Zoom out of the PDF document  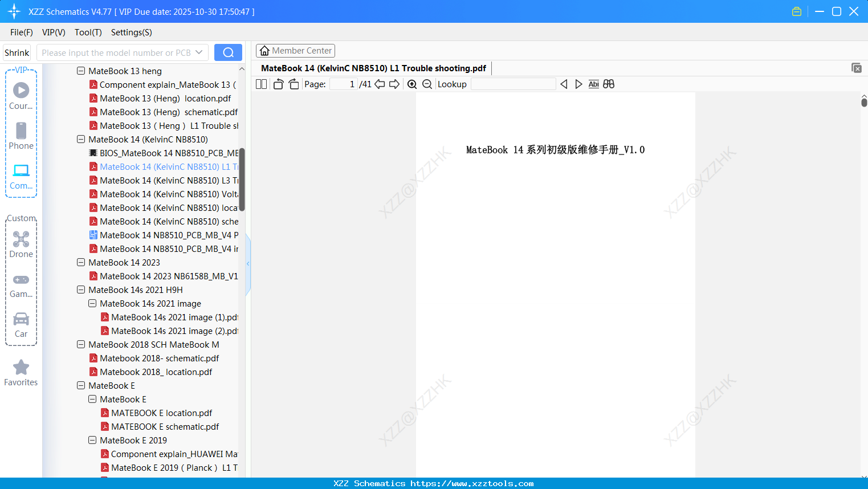427,84
